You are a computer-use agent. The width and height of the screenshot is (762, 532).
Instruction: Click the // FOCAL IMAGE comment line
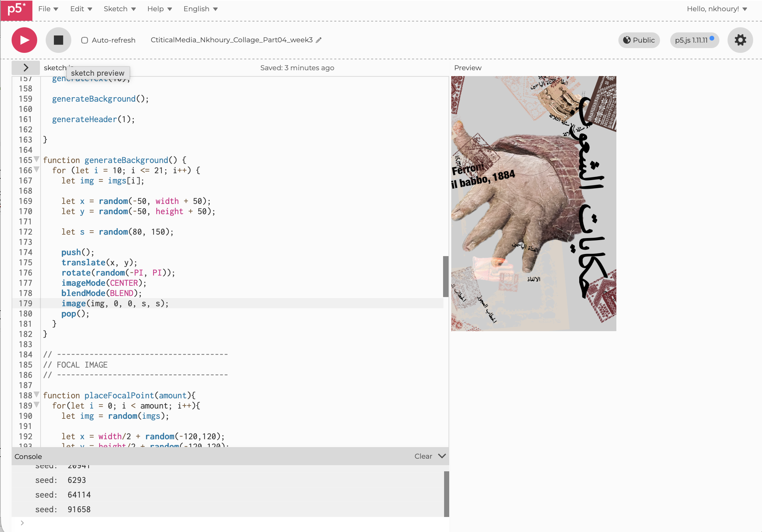pyautogui.click(x=75, y=365)
